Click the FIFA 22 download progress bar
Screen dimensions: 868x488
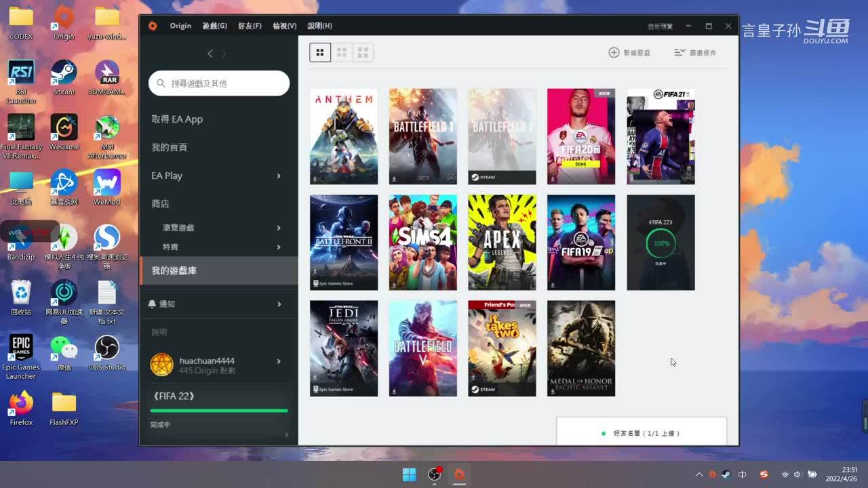(x=219, y=410)
